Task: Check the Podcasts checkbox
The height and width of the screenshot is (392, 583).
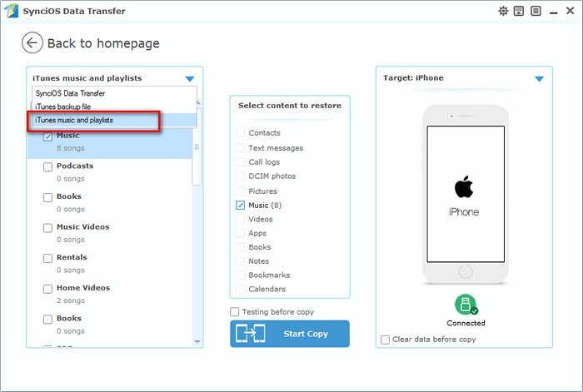Action: click(47, 166)
